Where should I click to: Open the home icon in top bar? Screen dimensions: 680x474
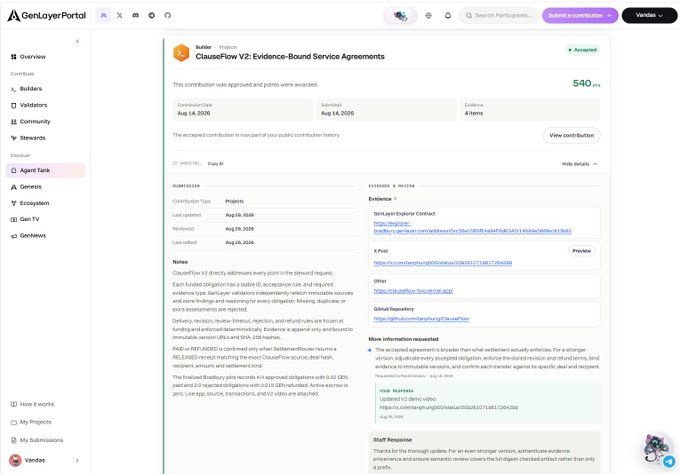[103, 16]
